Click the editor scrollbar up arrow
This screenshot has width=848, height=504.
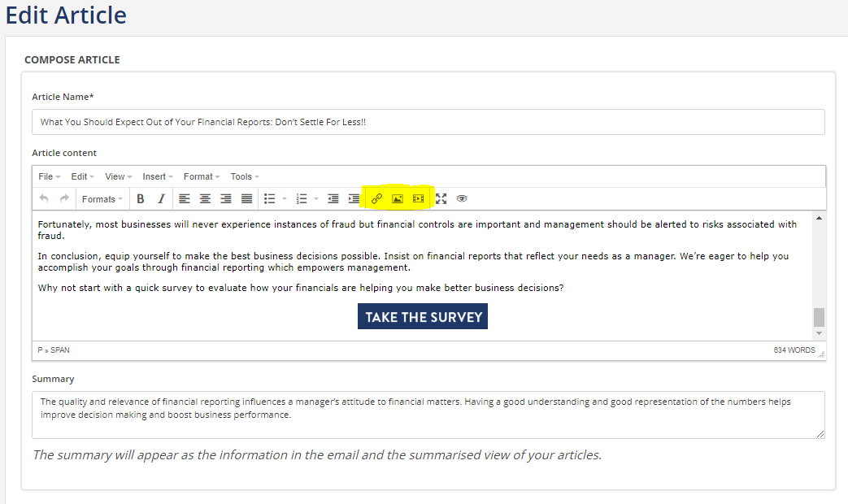[819, 218]
